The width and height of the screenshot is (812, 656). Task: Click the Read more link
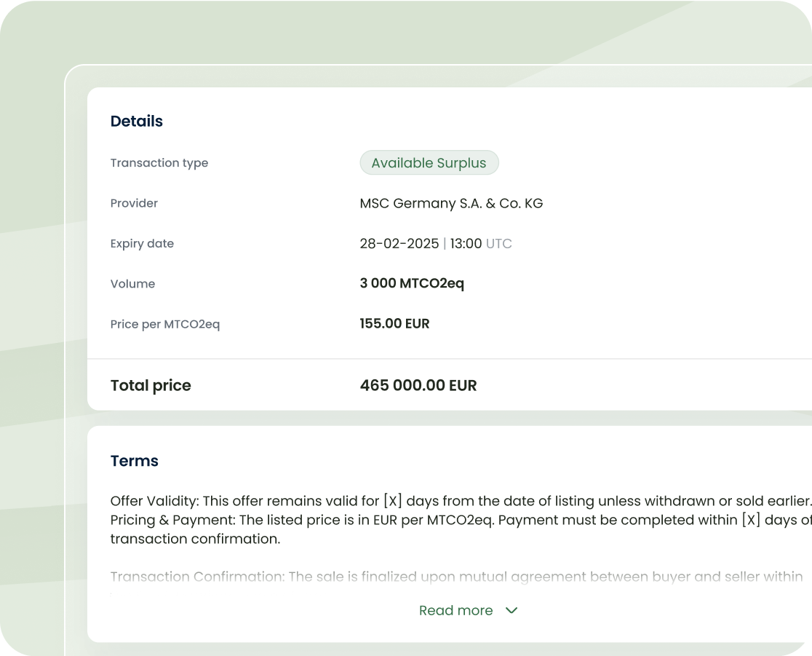coord(455,610)
